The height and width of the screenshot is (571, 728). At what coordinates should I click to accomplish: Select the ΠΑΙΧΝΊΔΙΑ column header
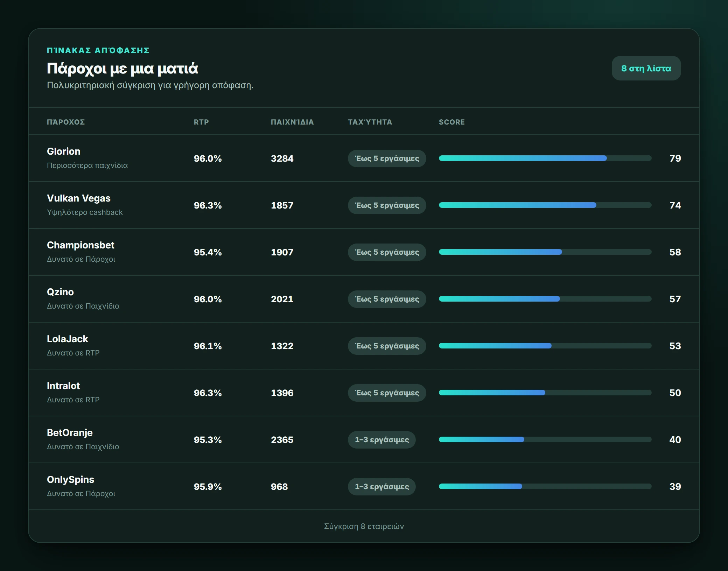292,122
